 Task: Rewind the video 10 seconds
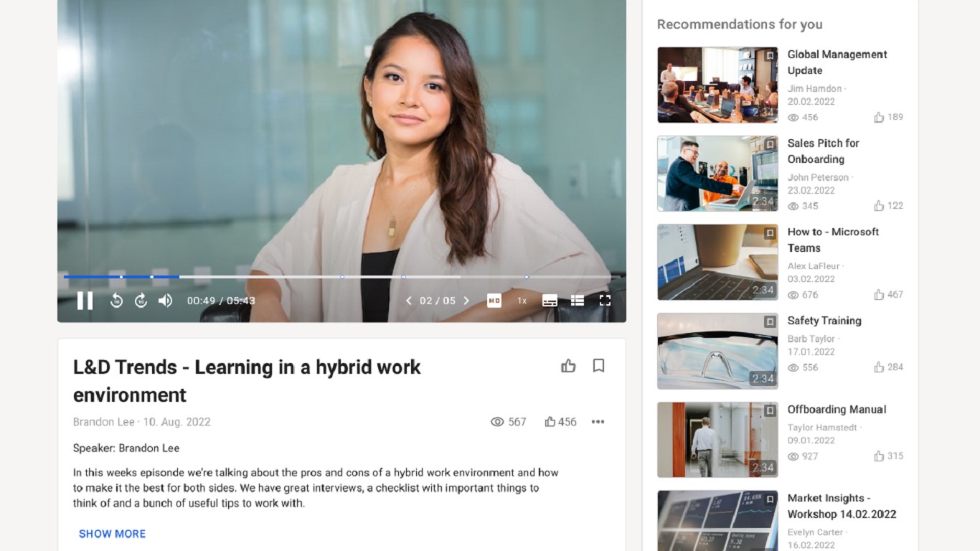coord(116,301)
